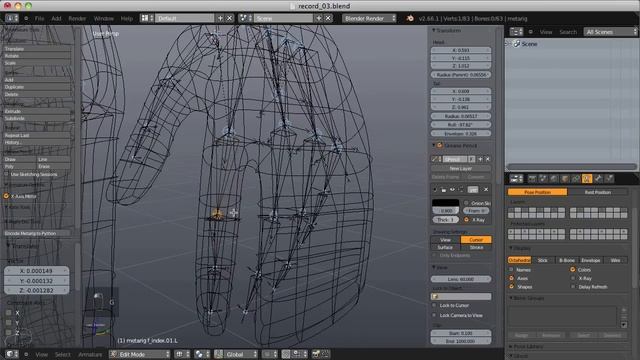Enable Lock Camera to View checkbox

434,315
